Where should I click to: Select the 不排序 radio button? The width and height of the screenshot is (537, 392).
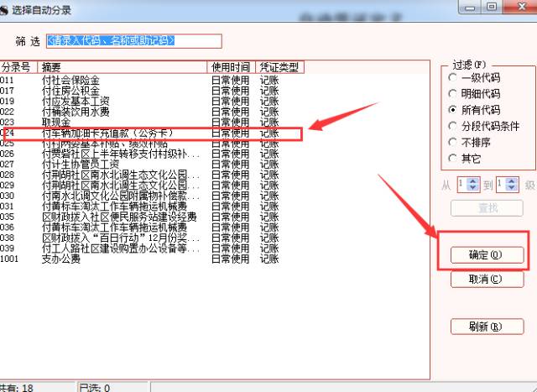pyautogui.click(x=453, y=142)
